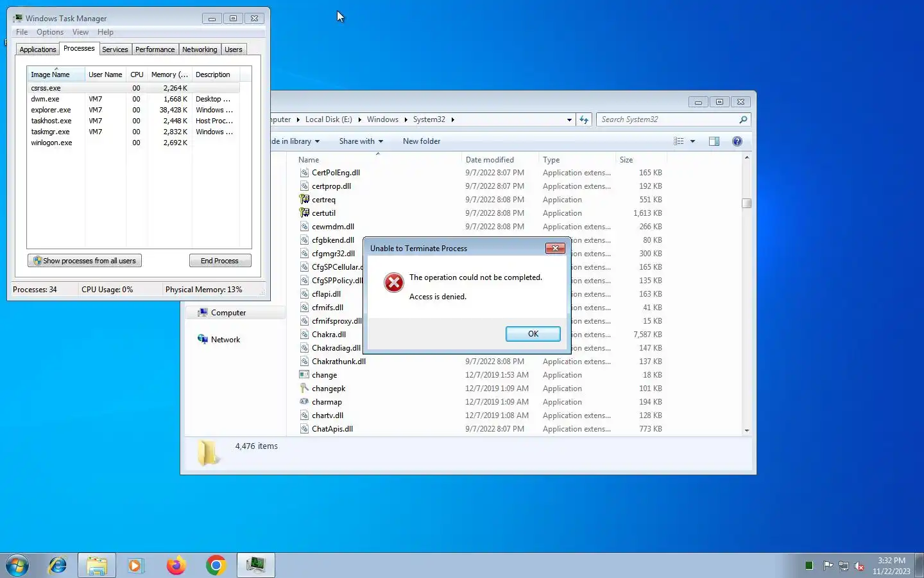Open Explorer help question mark icon
This screenshot has width=924, height=578.
(x=737, y=141)
